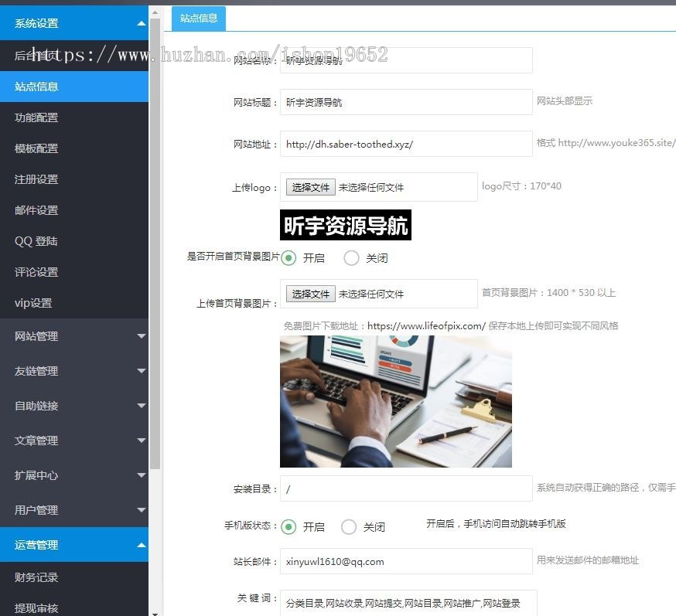
Task: Switch to the 站点信息 tab
Action: (199, 19)
